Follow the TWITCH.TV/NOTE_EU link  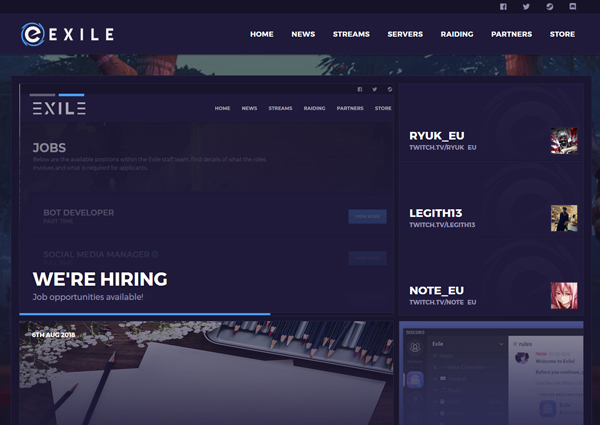(x=443, y=302)
